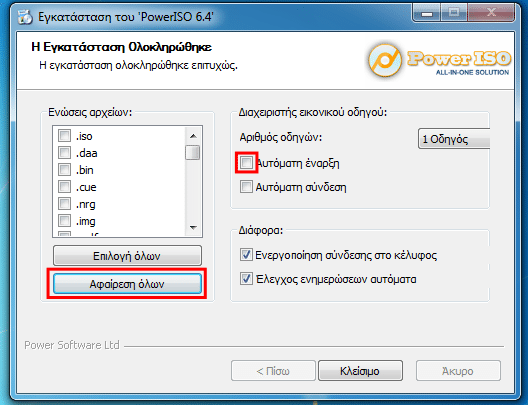This screenshot has width=528, height=405.
Task: Select the .nrg list entry text
Action: [86, 204]
